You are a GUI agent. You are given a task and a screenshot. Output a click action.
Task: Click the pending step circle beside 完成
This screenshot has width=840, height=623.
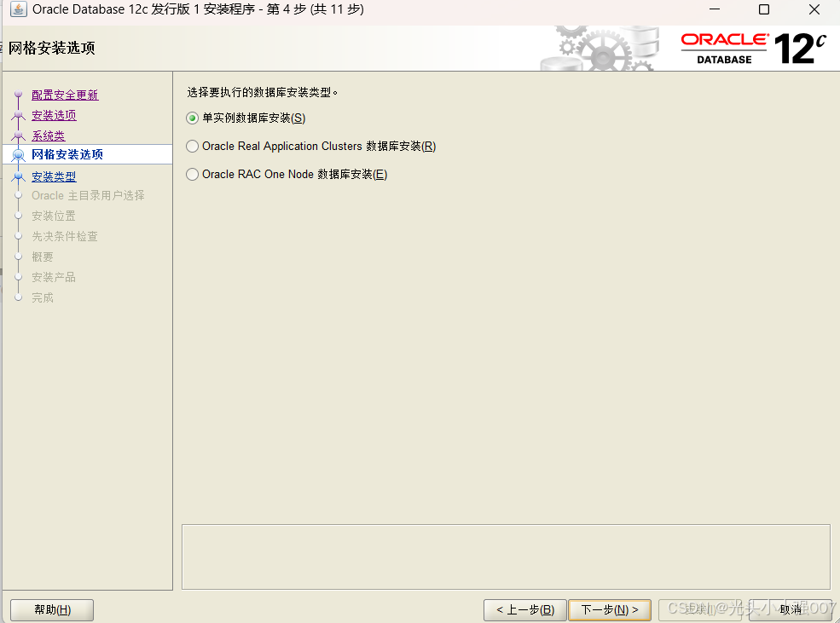click(19, 297)
